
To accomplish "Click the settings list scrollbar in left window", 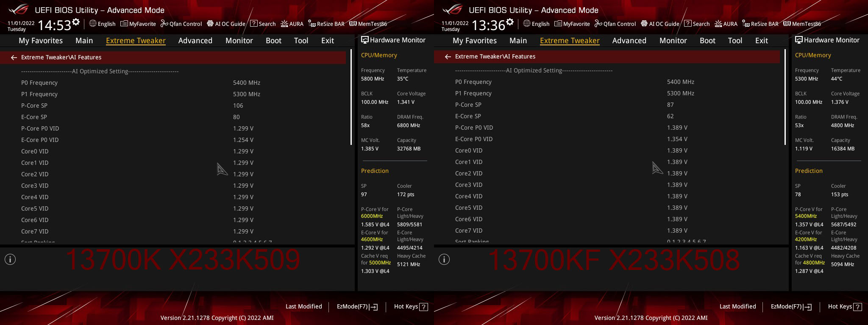I will click(351, 97).
